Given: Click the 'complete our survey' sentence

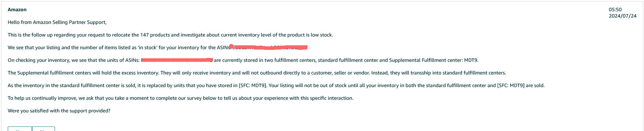Looking at the screenshot, I should click(181, 98).
